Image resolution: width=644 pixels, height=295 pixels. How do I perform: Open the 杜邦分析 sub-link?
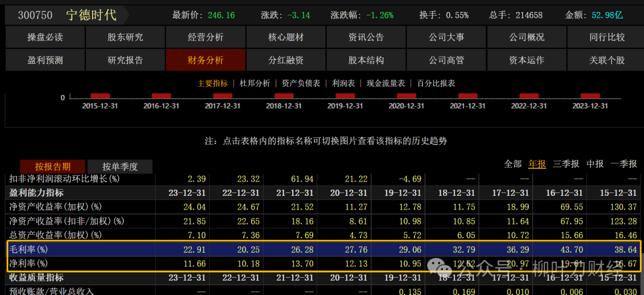click(x=255, y=83)
